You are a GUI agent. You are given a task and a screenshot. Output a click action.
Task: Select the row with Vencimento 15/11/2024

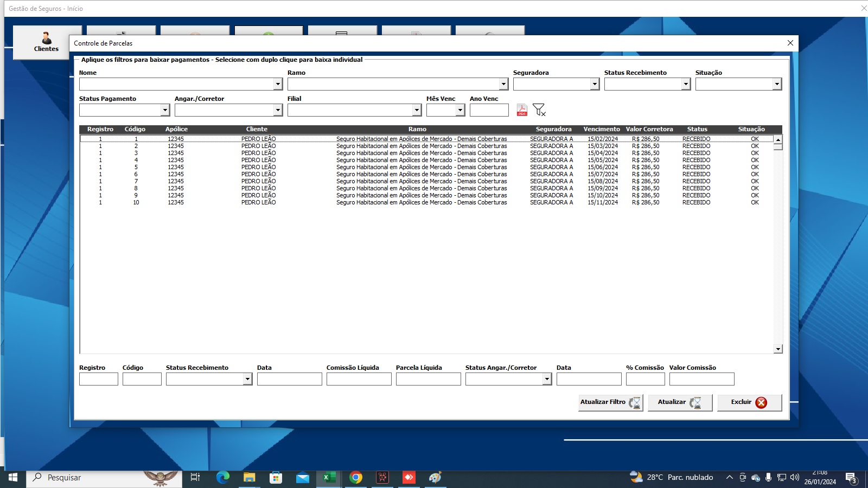(x=426, y=202)
